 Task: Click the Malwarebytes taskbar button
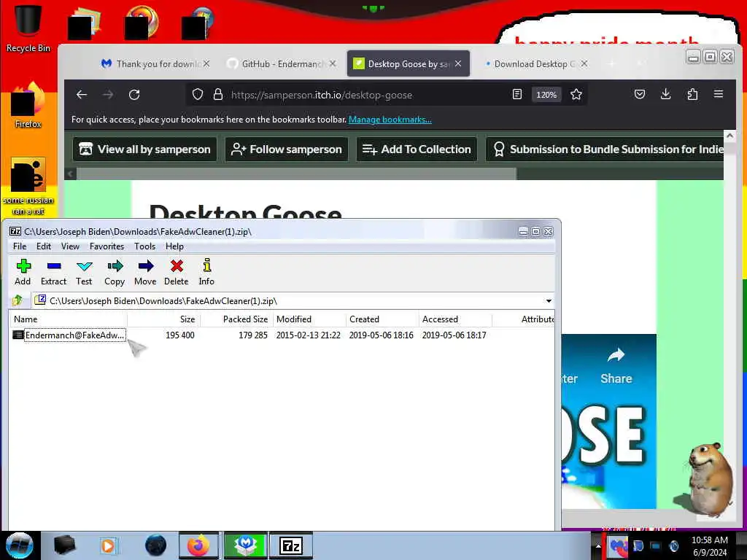coord(245,545)
